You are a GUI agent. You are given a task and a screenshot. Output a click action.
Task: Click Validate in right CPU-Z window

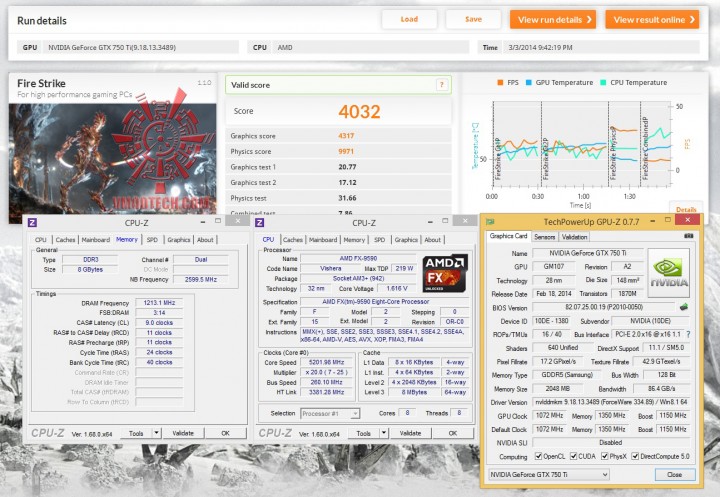[410, 433]
